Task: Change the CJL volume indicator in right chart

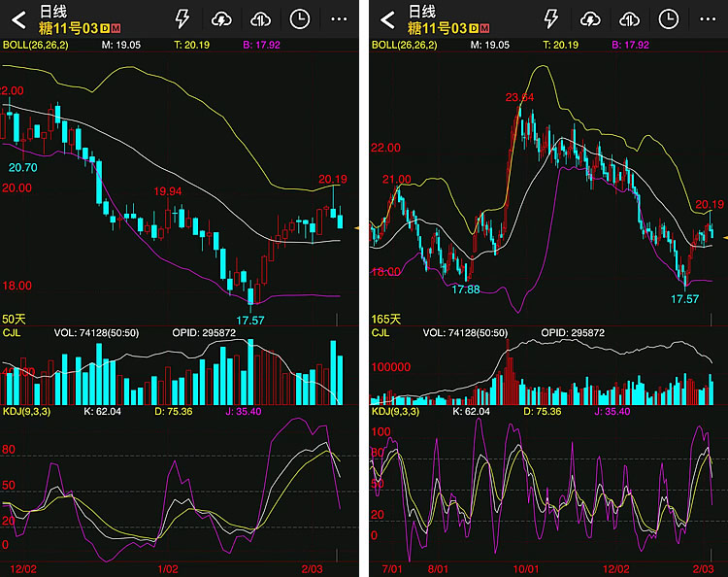Action: click(x=381, y=332)
